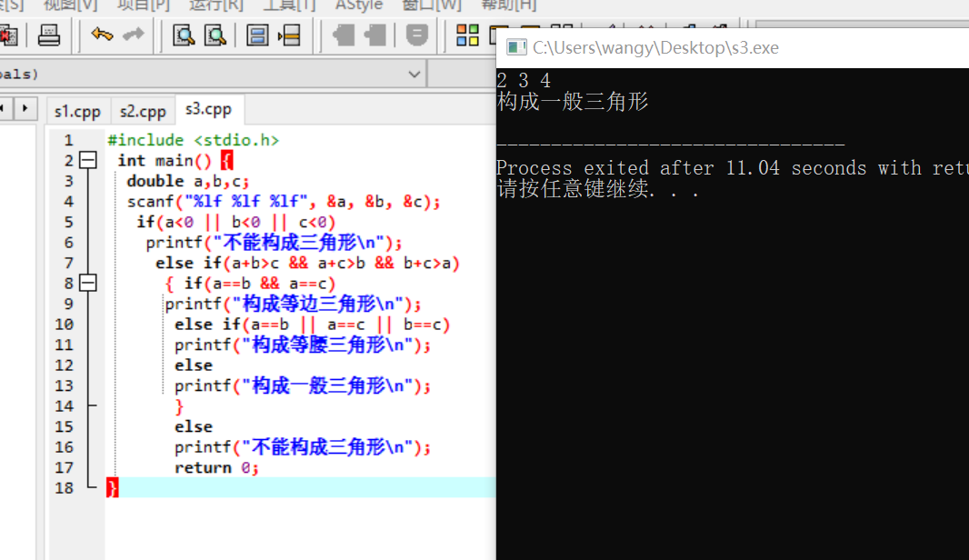Click the console window icon beside s3.exe path
The height and width of the screenshot is (560, 969).
(516, 47)
